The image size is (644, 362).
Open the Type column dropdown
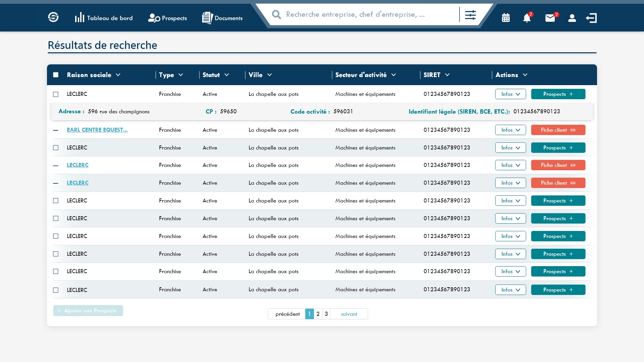(181, 75)
